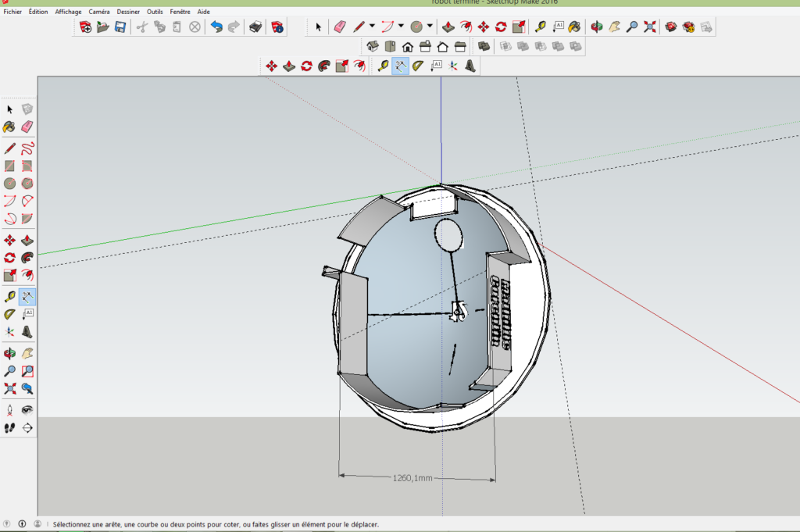Open the Aide menu
This screenshot has width=800, height=532.
coord(204,12)
